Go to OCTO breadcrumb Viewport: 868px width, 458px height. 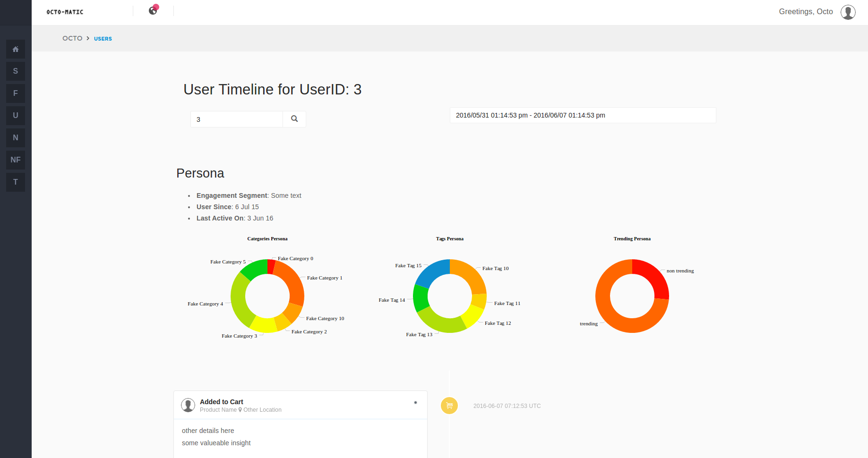(x=72, y=38)
